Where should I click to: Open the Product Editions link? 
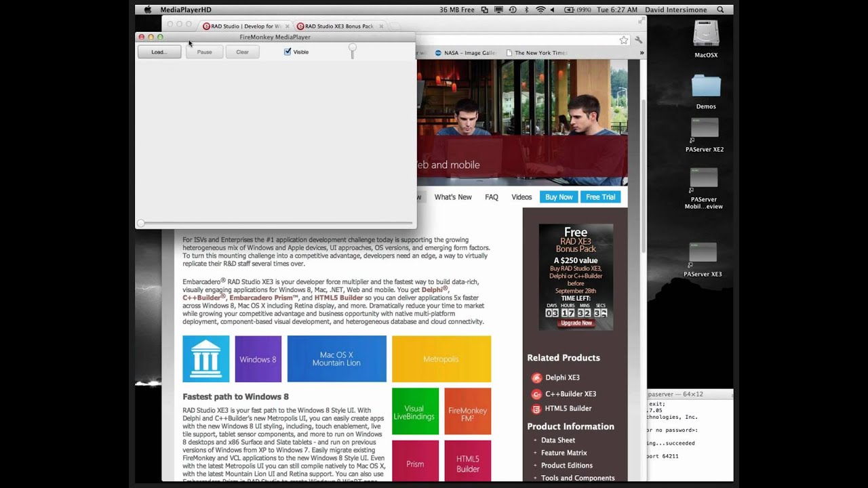567,466
